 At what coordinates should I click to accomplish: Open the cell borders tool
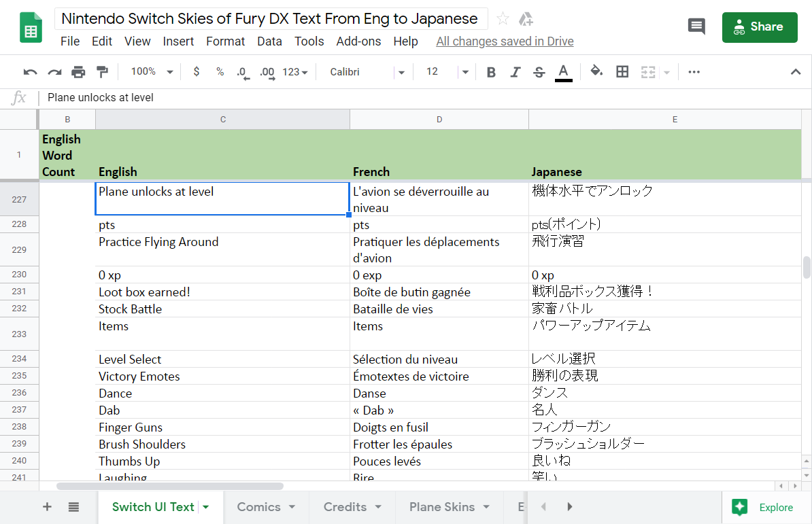622,72
